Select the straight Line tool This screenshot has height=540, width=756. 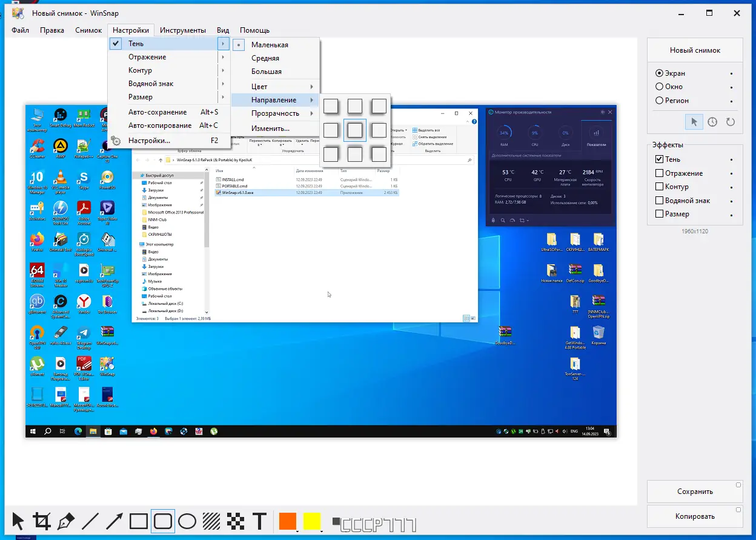tap(90, 521)
